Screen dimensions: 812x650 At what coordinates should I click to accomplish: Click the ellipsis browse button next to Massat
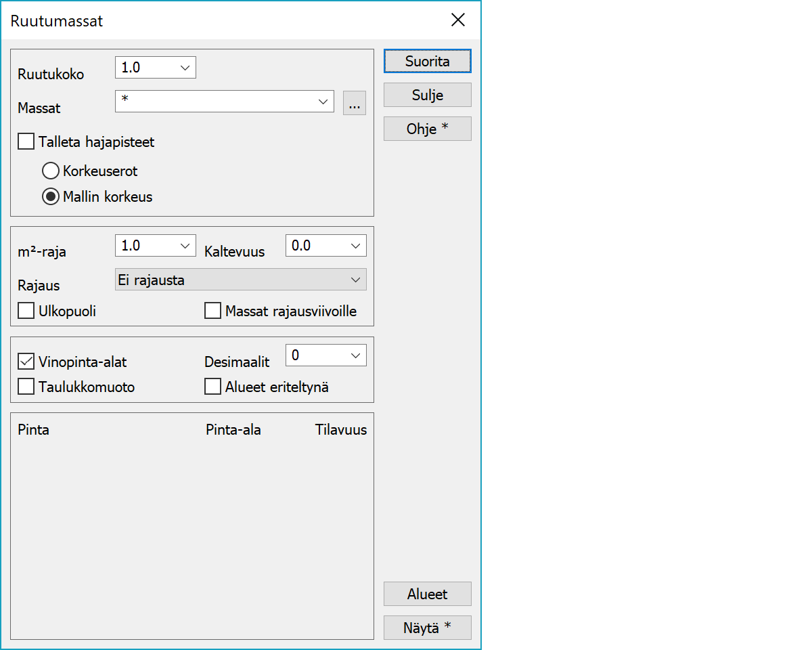click(354, 103)
